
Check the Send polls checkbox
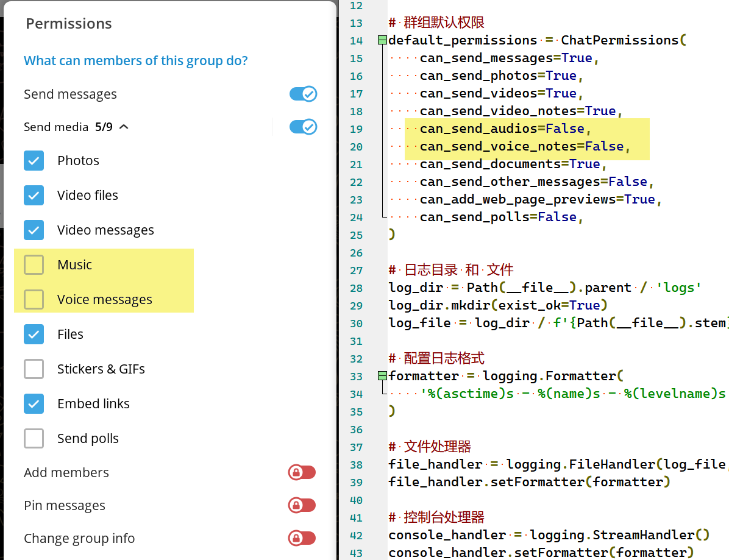point(34,439)
